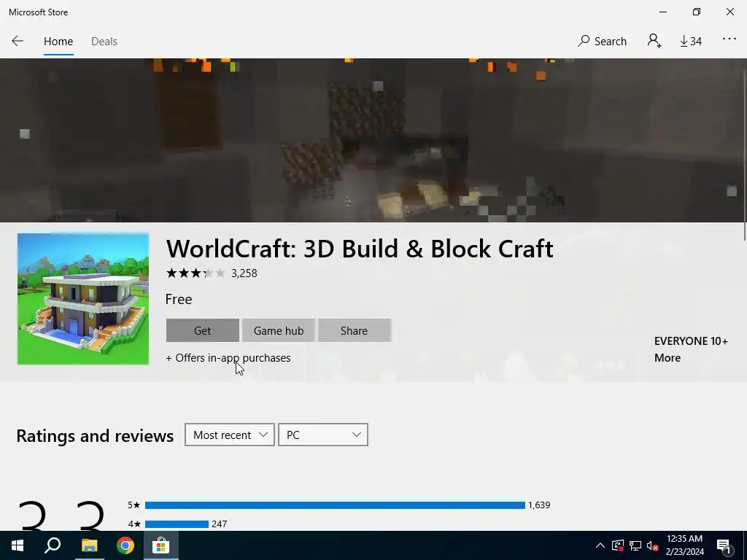Open the Search box in Store
Image resolution: width=747 pixels, height=560 pixels.
click(x=602, y=42)
